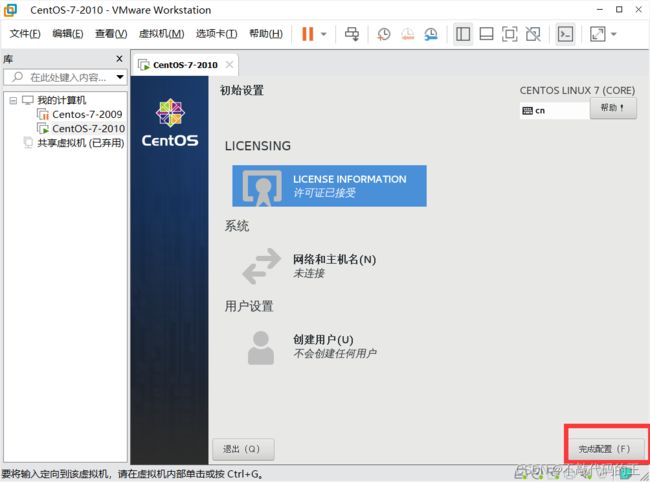Click Send Ctrl+Alt+Del toolbar icon
The height and width of the screenshot is (482, 650).
(x=352, y=34)
